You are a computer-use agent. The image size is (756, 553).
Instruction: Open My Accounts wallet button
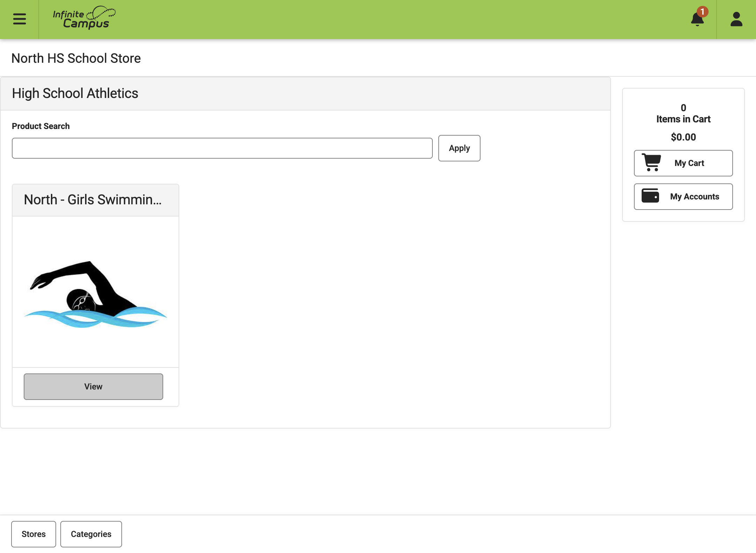[683, 197]
